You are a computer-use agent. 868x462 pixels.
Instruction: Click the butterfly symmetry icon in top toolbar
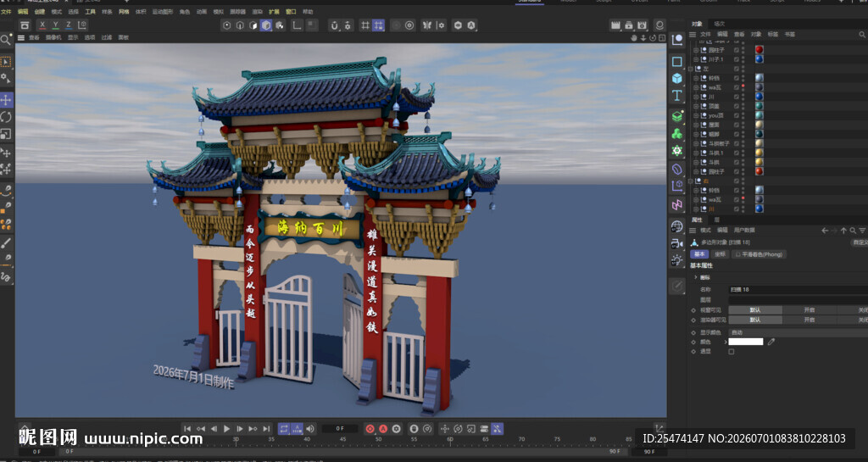point(427,25)
